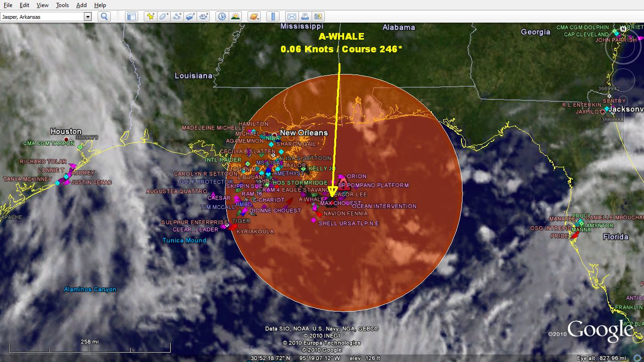Click the red ship marker by NAVION FENNIA
644x362 pixels.
coord(319,213)
